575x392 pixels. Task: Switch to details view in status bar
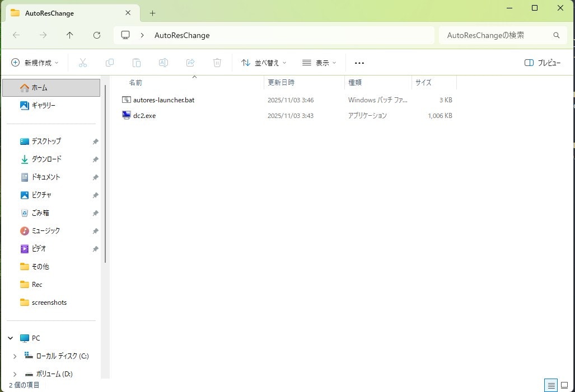(551, 385)
